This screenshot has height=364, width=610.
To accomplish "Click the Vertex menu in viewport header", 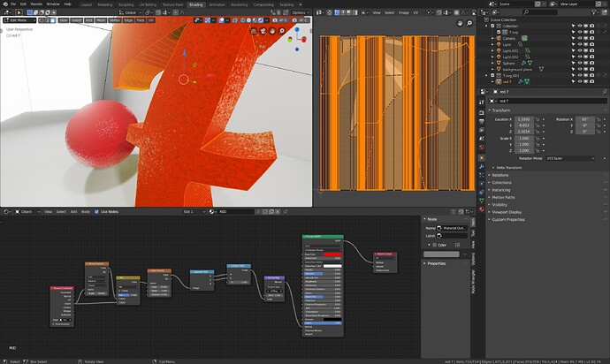I will pyautogui.click(x=115, y=20).
